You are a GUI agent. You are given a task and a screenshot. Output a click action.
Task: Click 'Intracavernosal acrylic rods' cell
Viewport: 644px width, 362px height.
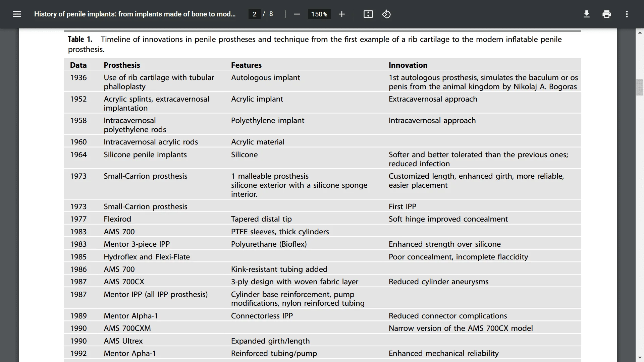(x=151, y=142)
